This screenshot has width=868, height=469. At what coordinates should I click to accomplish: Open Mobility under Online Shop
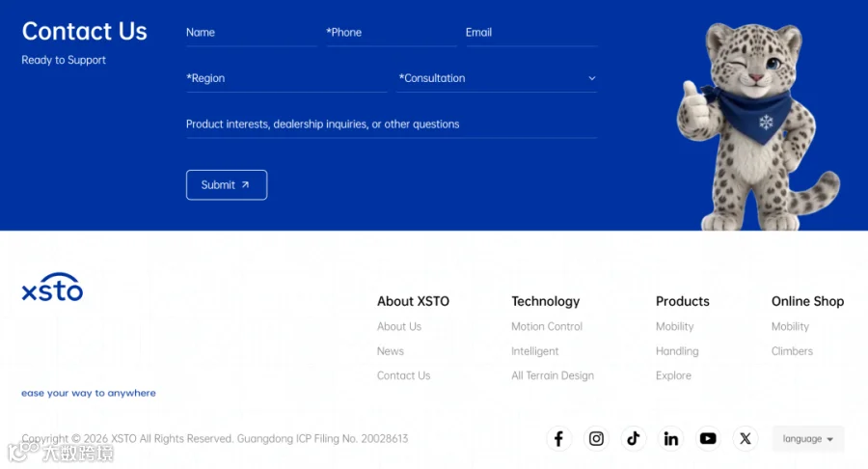791,327
